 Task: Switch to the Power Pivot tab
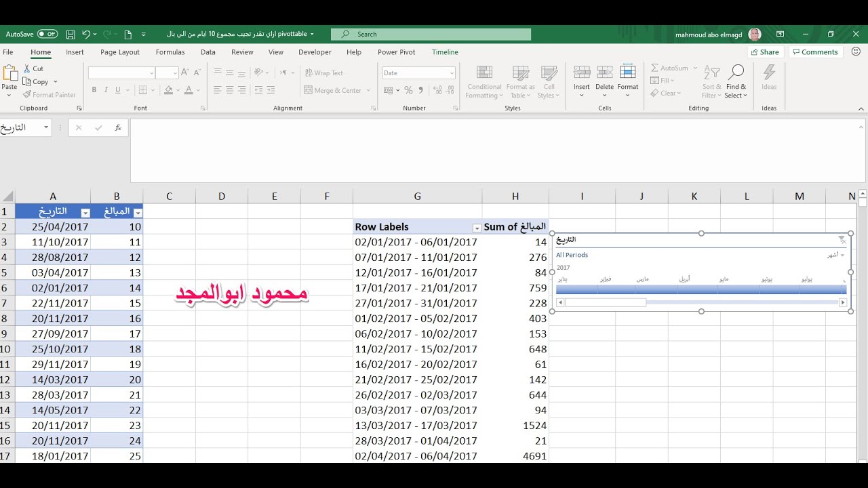(397, 52)
